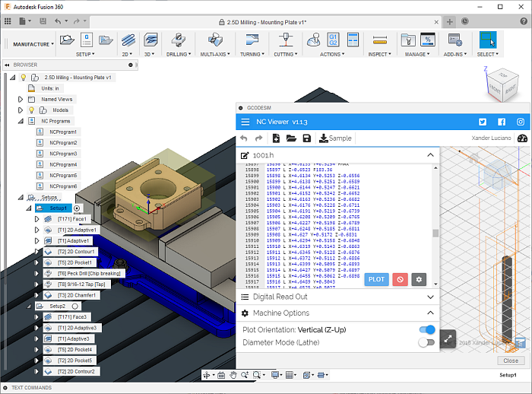532x394 pixels.
Task: Create a new Setup from toolbar
Action: tap(67, 40)
